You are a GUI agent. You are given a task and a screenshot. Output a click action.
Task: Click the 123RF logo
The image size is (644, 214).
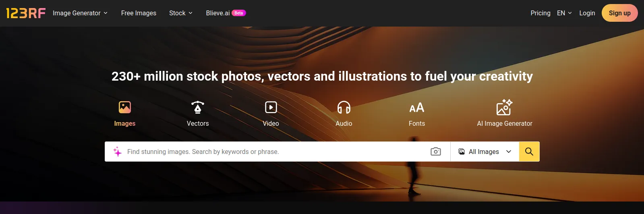[26, 13]
